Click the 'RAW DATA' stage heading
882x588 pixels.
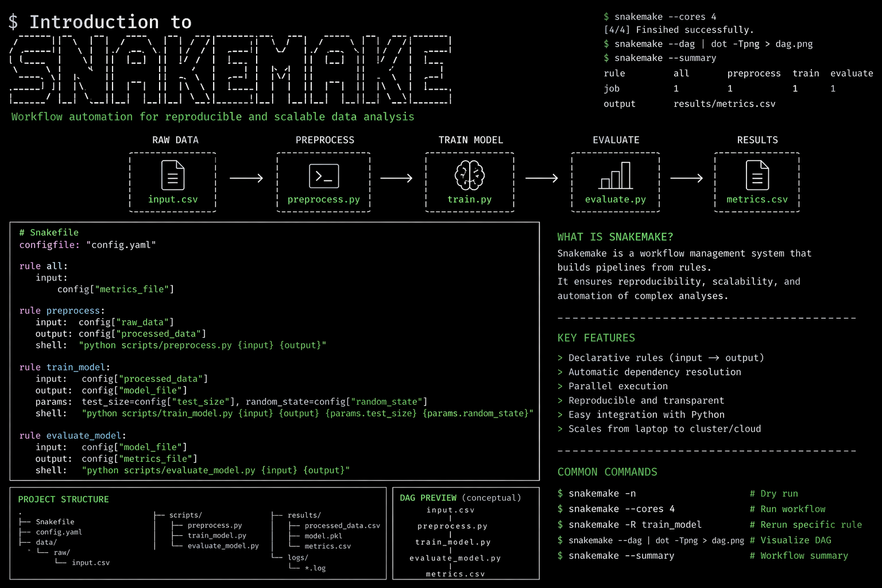coord(175,140)
